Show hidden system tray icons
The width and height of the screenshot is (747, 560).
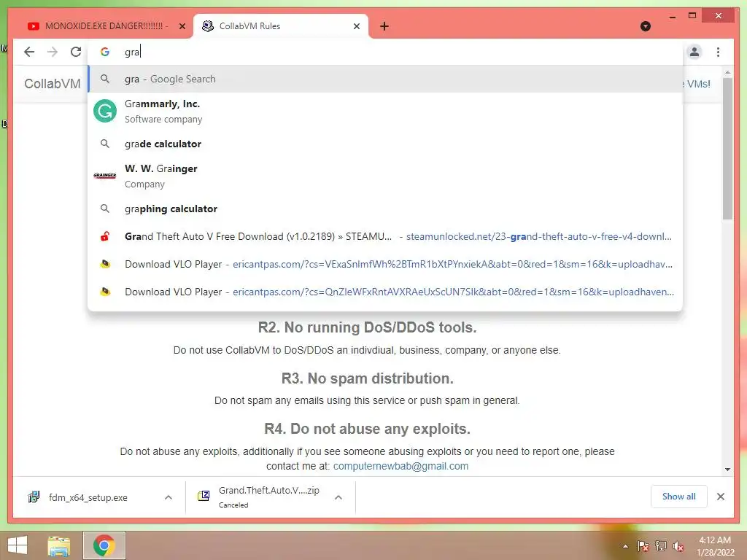click(625, 546)
